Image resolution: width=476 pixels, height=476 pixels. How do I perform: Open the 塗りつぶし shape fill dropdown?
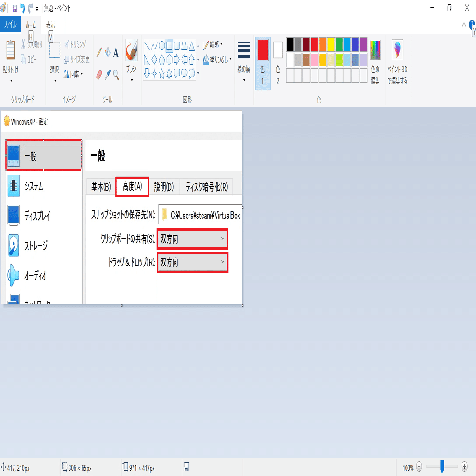point(217,59)
